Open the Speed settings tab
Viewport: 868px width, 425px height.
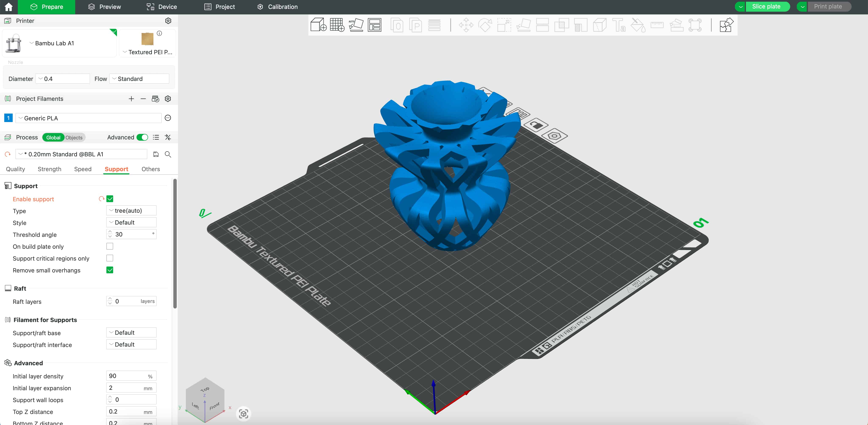[83, 169]
